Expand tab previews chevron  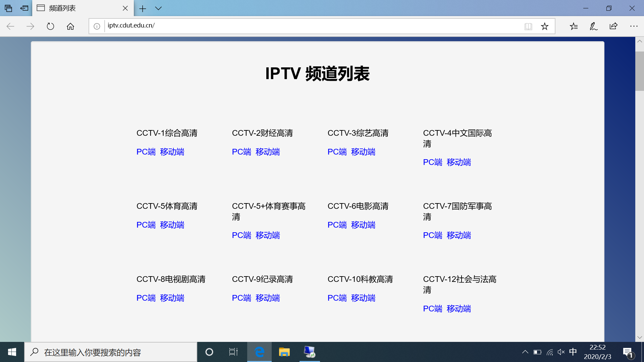158,8
